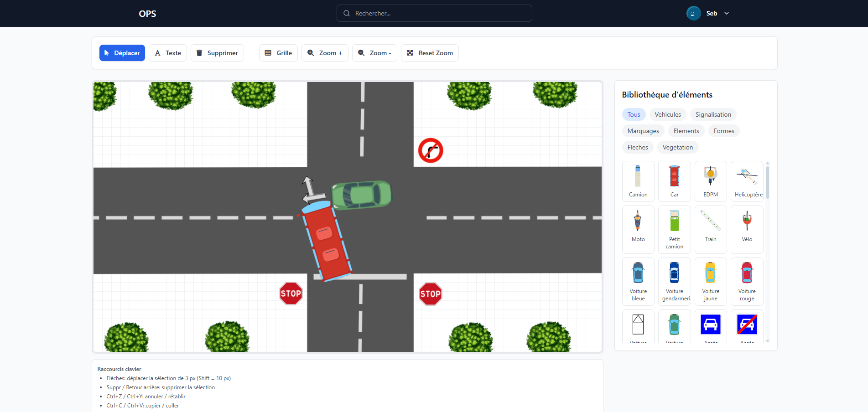Activate the Déplacer tool

pyautogui.click(x=122, y=53)
